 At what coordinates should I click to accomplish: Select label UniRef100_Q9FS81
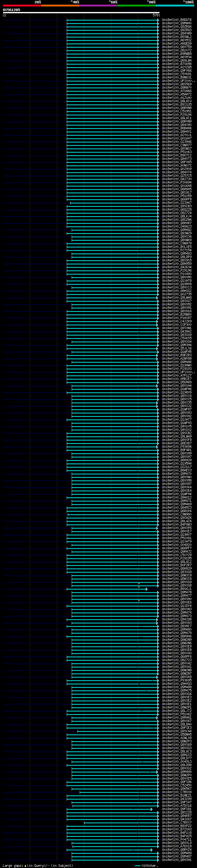(176, 809)
